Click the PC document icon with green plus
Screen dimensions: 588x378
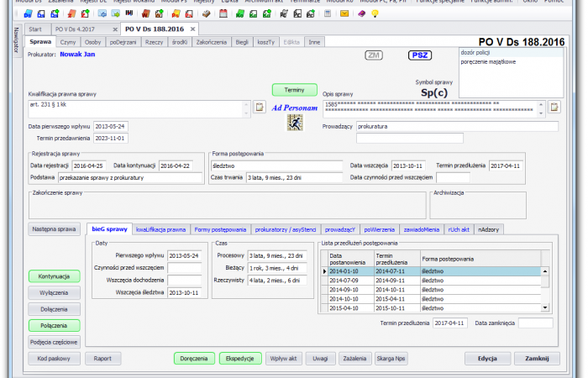click(x=311, y=14)
